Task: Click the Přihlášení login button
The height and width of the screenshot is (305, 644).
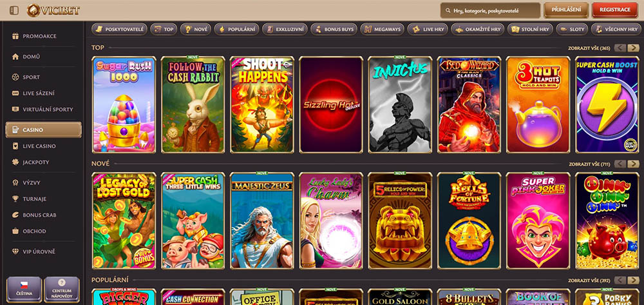Action: click(566, 10)
